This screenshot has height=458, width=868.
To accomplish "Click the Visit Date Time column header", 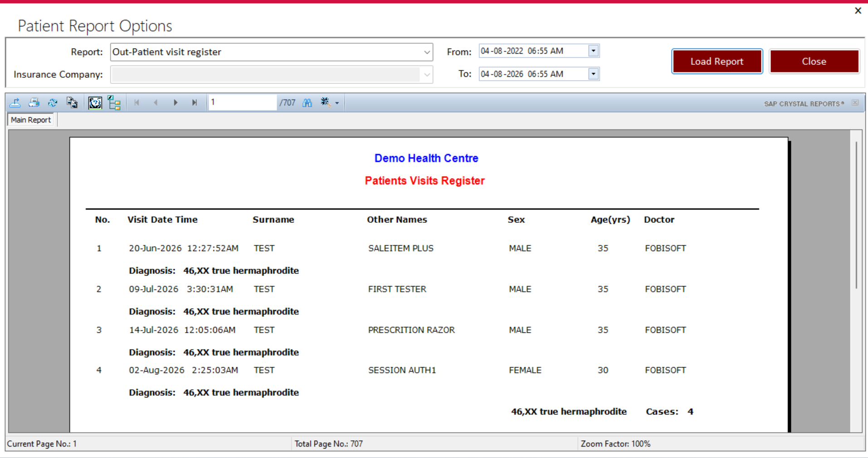I will 162,220.
